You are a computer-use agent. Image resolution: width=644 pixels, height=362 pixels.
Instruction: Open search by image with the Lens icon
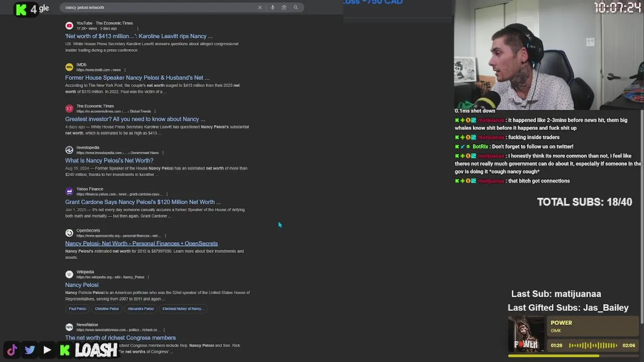[x=284, y=8]
